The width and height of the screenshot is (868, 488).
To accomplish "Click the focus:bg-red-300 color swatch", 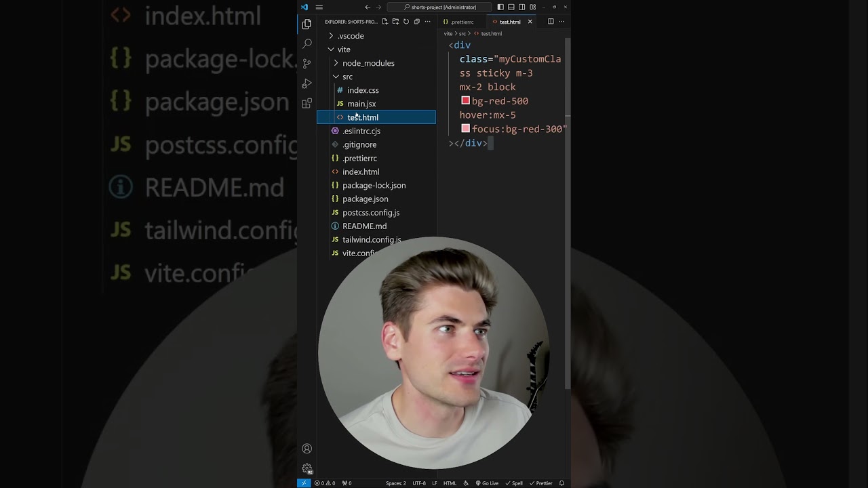I will pos(465,128).
